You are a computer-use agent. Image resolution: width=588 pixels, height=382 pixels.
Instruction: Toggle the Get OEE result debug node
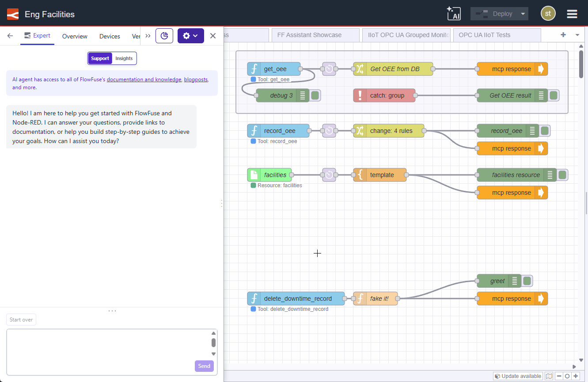(x=554, y=95)
